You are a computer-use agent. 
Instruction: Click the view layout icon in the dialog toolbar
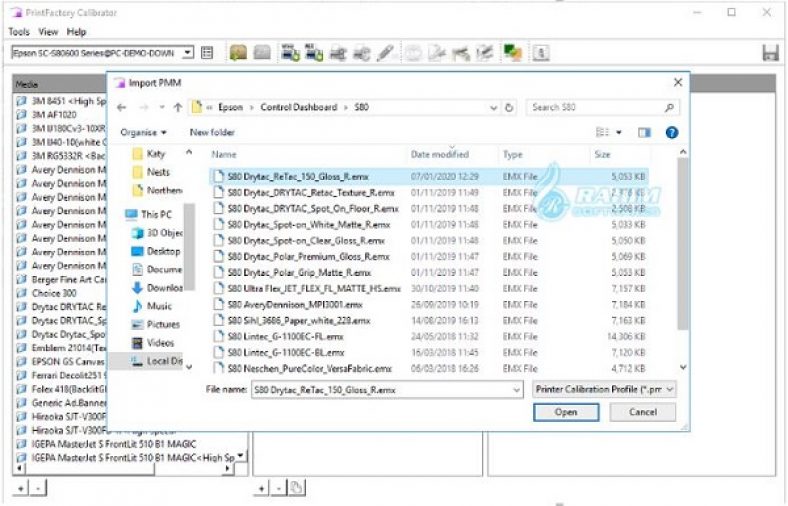point(602,133)
